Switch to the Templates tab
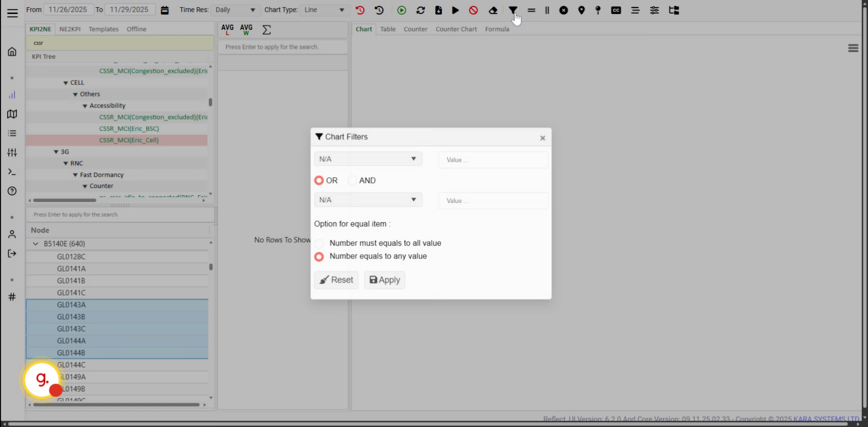 click(104, 29)
